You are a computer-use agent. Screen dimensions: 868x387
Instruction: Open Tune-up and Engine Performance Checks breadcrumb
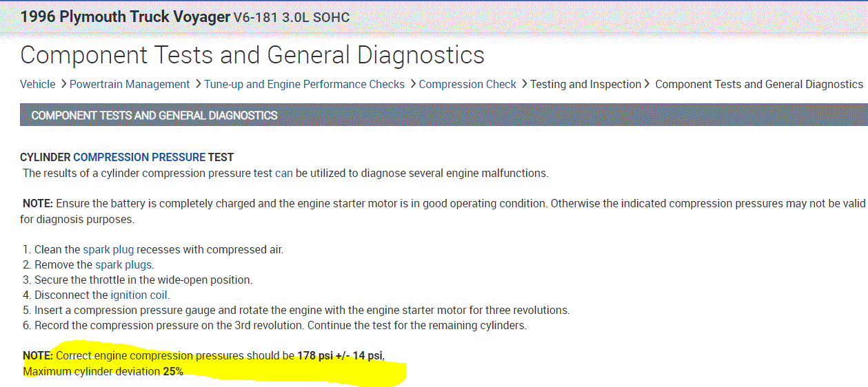pyautogui.click(x=305, y=84)
